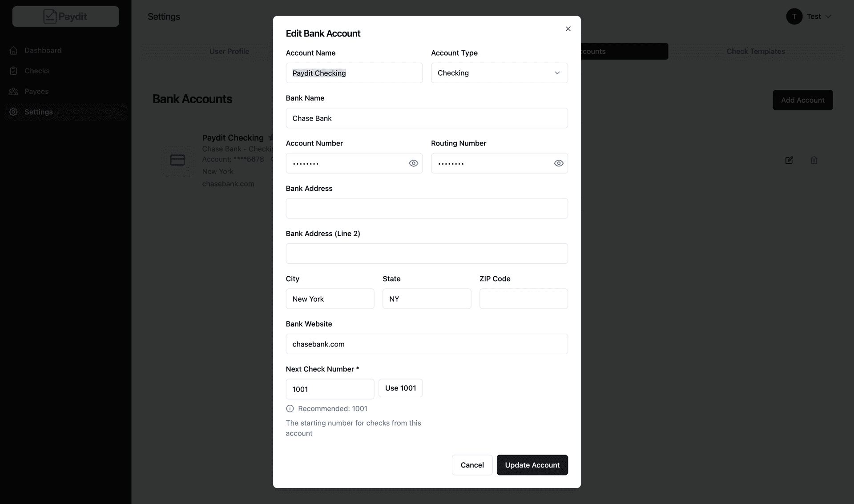Click the Paydit Checking account title

[x=233, y=138]
